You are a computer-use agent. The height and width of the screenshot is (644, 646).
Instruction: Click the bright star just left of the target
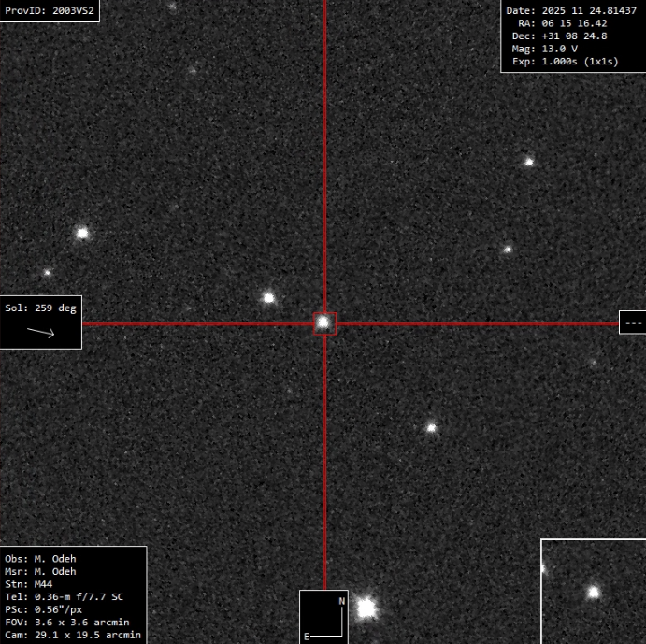pyautogui.click(x=268, y=298)
